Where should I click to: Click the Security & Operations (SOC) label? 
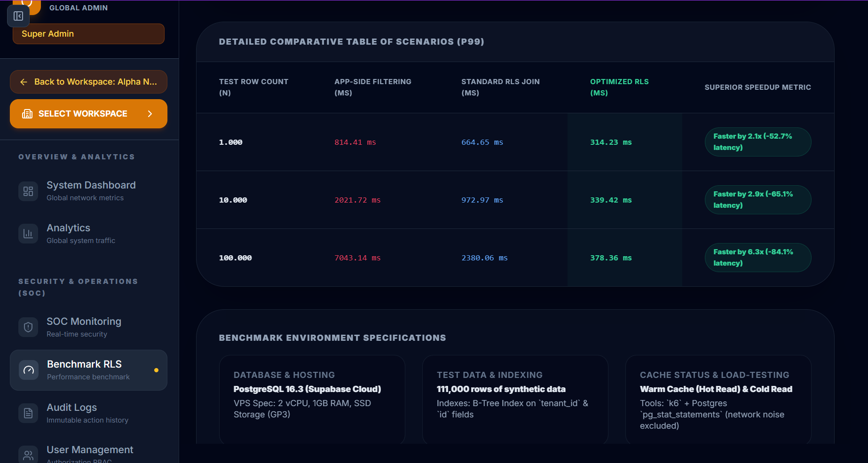tap(78, 287)
